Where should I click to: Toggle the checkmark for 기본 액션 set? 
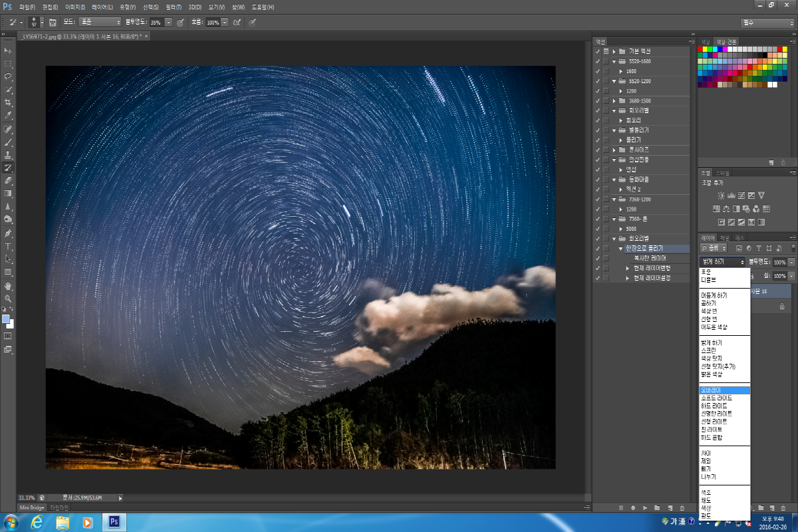(597, 51)
